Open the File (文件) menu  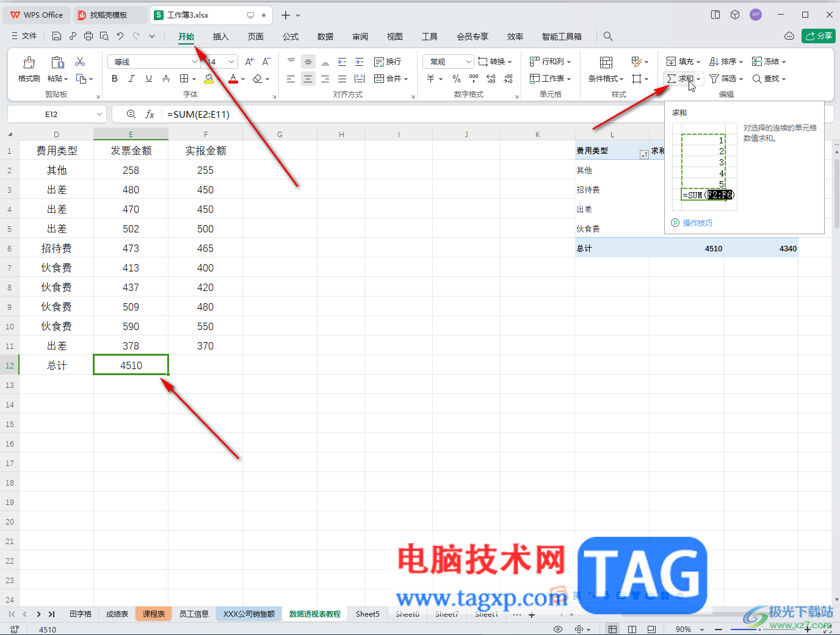click(24, 36)
